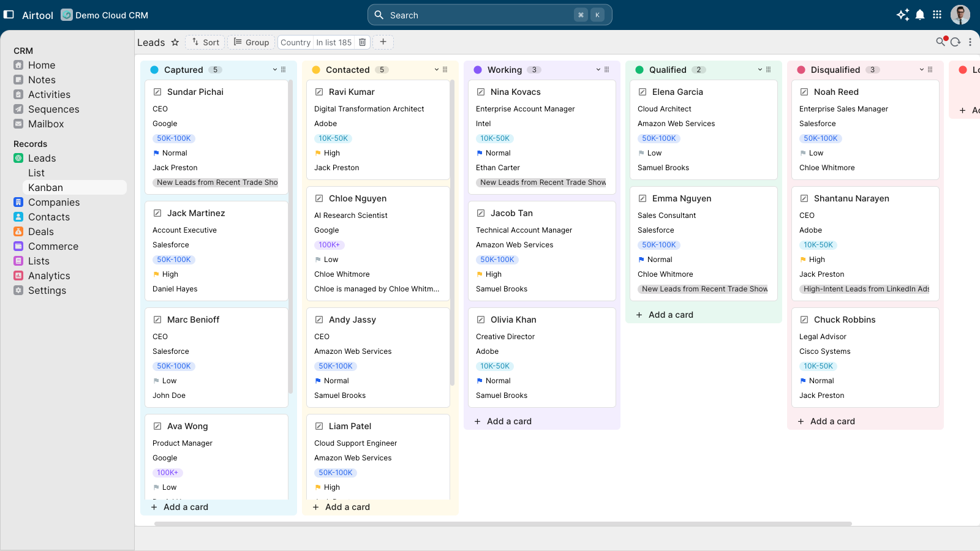Open Olivia Khan lead card title
The width and height of the screenshot is (980, 551).
point(513,320)
